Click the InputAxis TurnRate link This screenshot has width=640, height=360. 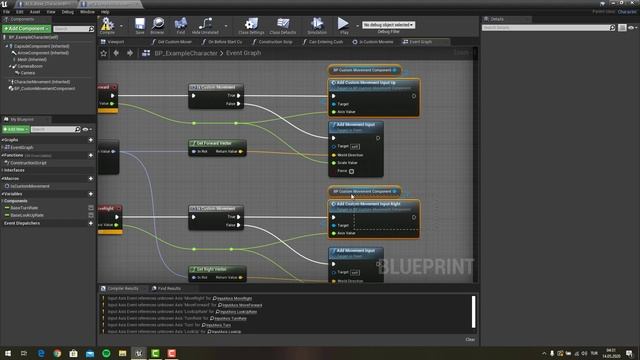coord(228,318)
